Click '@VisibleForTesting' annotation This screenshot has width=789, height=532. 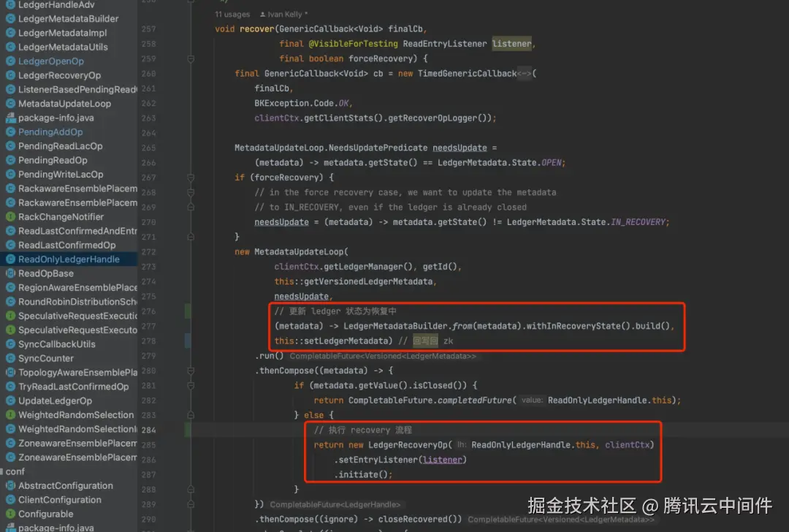[x=354, y=44]
